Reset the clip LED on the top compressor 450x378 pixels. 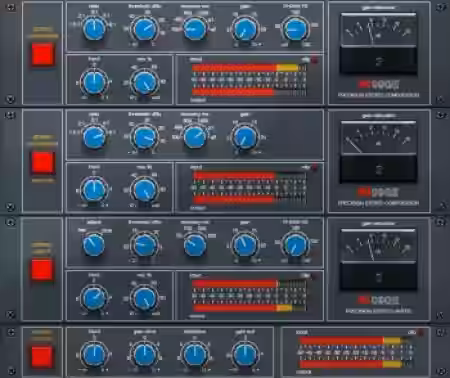click(x=314, y=60)
